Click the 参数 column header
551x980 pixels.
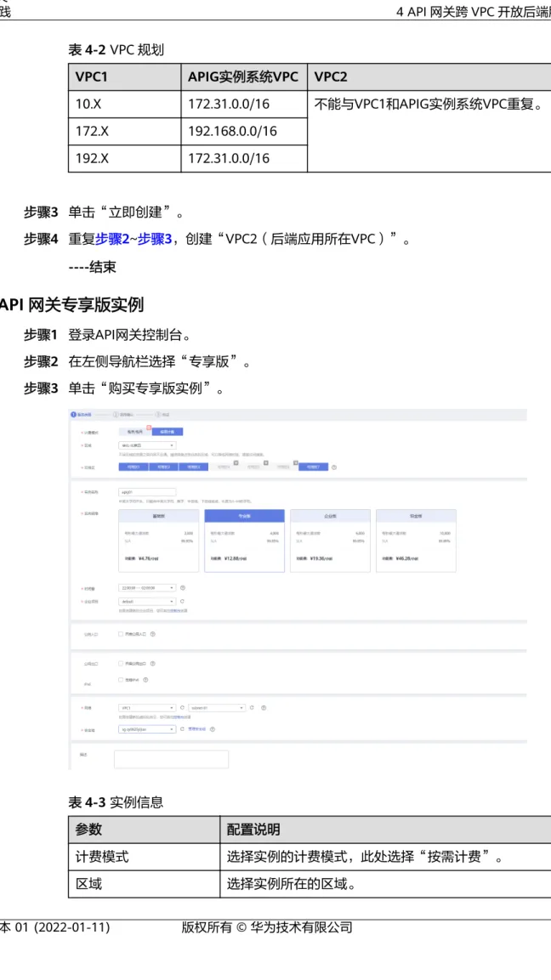(144, 830)
